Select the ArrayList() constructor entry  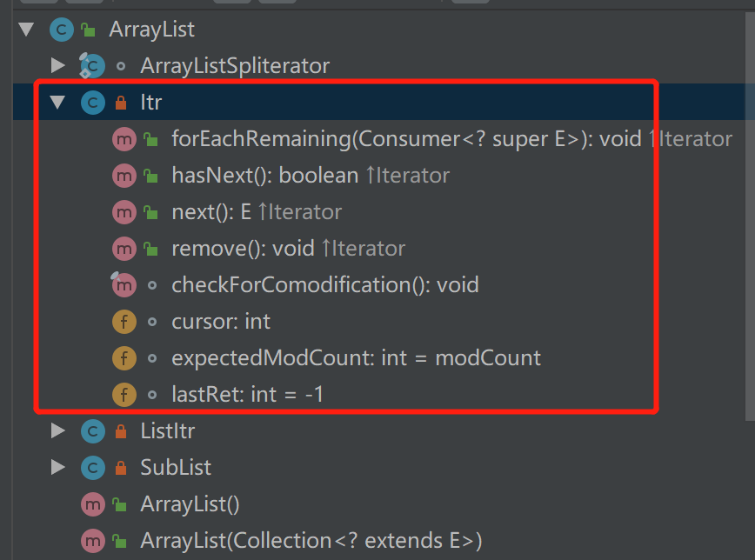click(x=190, y=504)
